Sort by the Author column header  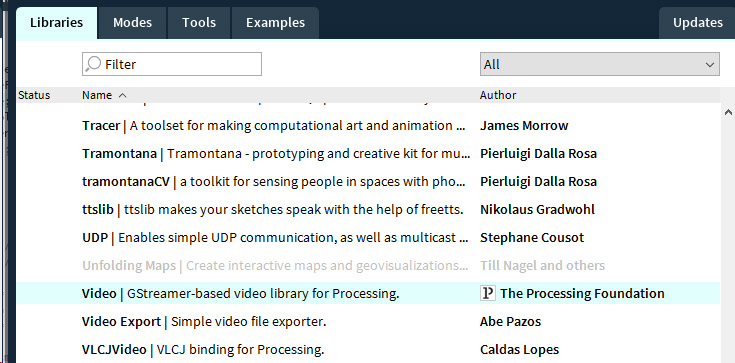click(498, 95)
